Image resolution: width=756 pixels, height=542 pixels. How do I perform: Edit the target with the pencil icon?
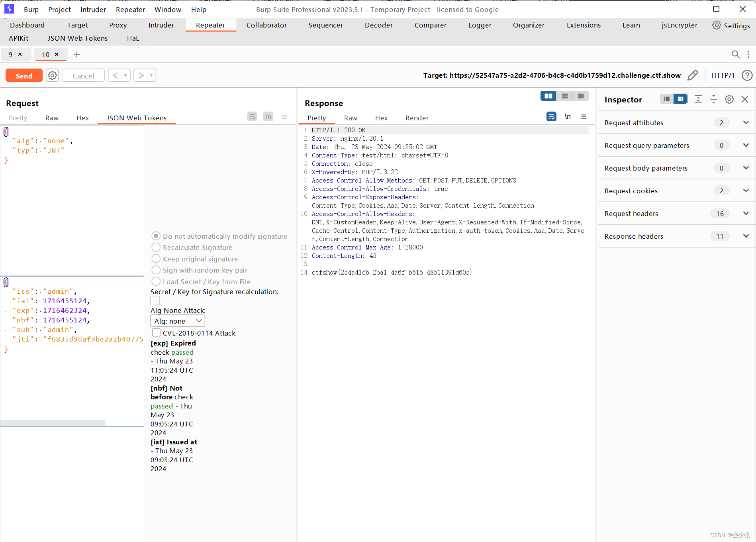pos(693,75)
